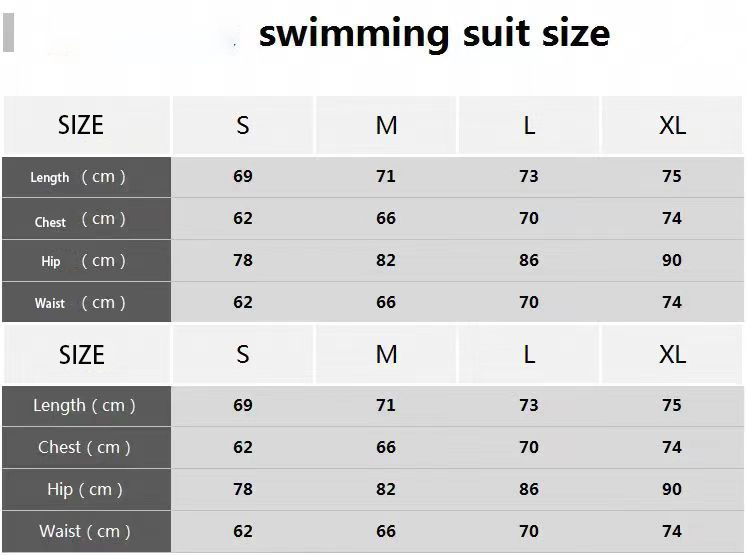746x556 pixels.
Task: Click the "swimming suit size" title text
Action: 434,33
